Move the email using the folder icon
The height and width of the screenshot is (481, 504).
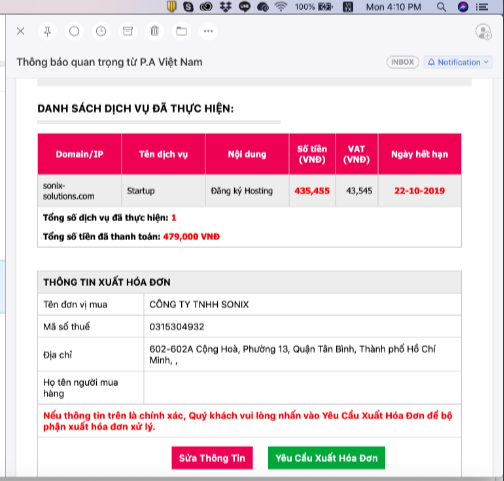click(x=181, y=31)
